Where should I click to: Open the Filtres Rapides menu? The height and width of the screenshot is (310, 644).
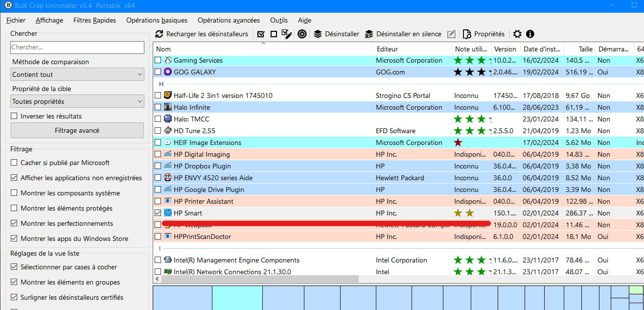click(x=95, y=20)
